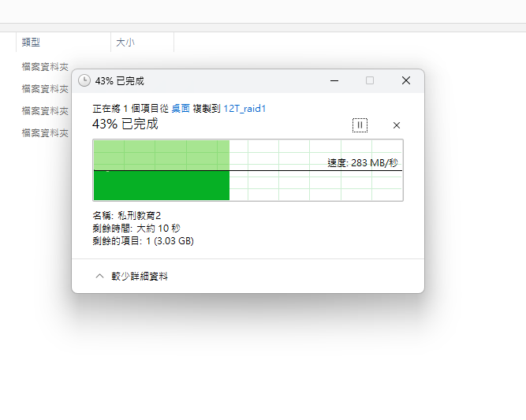The width and height of the screenshot is (526, 420).
Task: Close the copy progress dialog window
Action: pyautogui.click(x=406, y=81)
